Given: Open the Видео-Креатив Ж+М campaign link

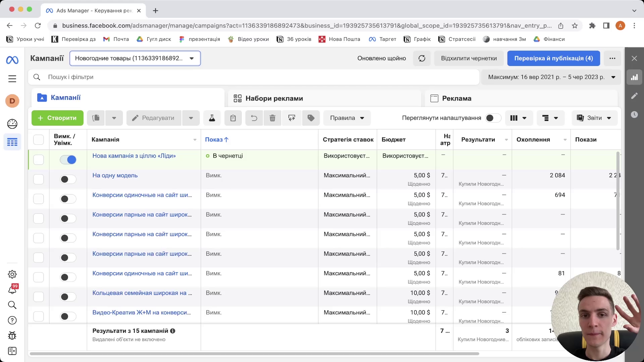Looking at the screenshot, I should (142, 312).
